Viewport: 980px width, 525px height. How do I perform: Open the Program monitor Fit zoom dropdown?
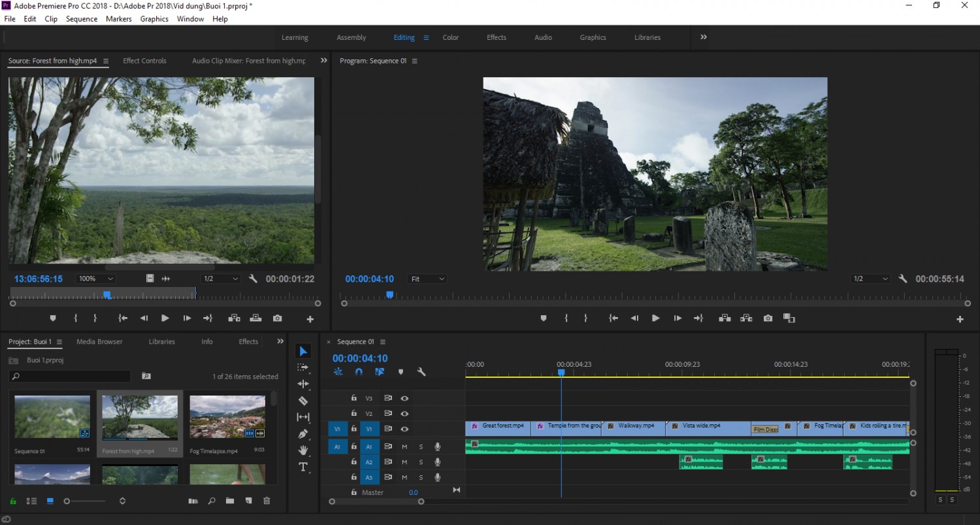[427, 279]
